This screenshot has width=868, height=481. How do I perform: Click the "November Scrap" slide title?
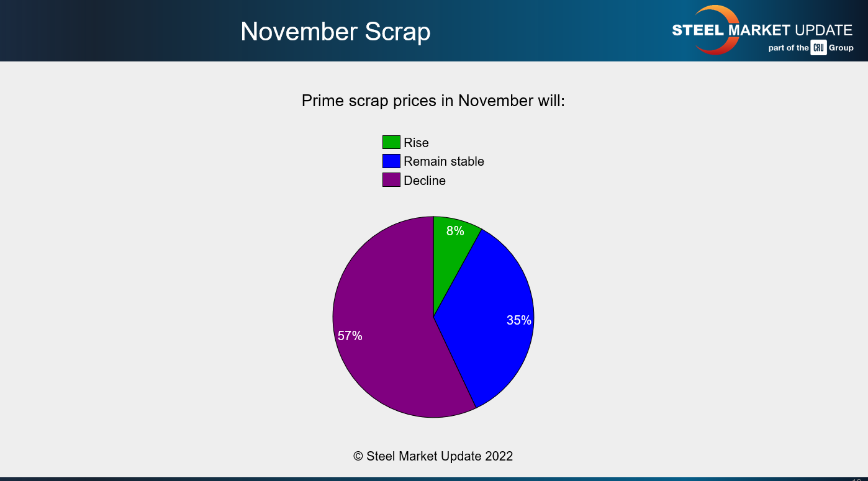[335, 32]
